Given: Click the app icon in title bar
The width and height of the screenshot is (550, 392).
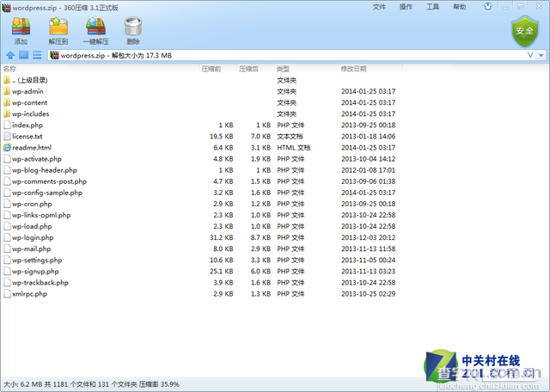Looking at the screenshot, I should (6, 8).
